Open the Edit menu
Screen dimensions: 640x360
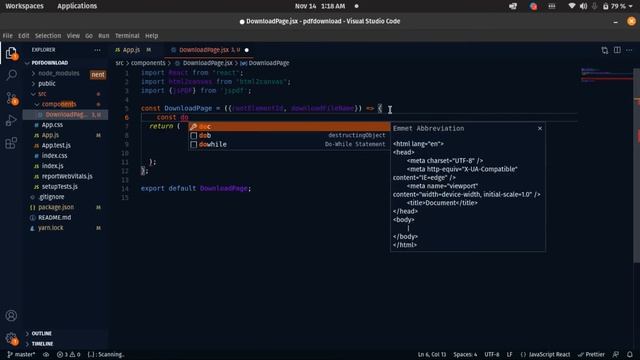point(24,36)
